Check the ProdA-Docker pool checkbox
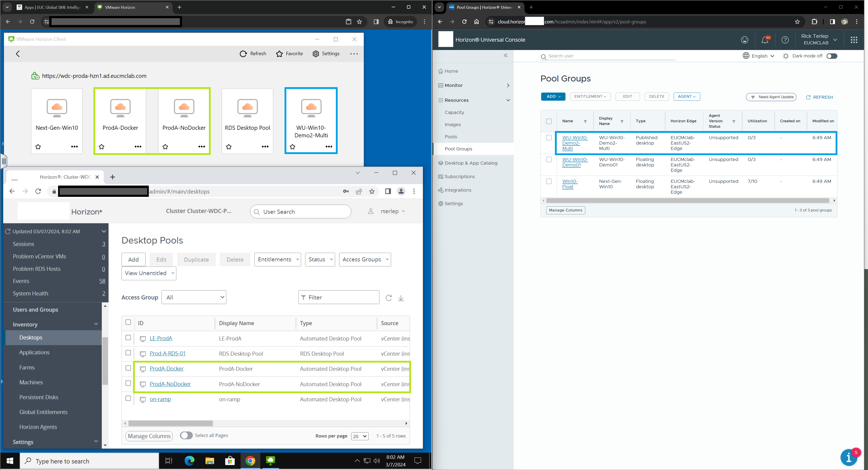The image size is (868, 470). [128, 368]
